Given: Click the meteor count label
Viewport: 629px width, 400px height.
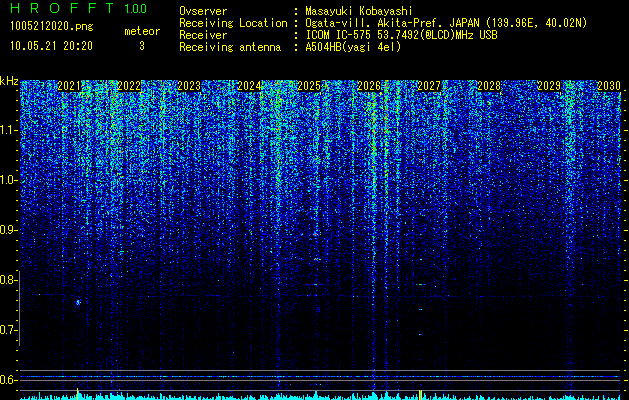Looking at the screenshot, I should click(142, 31).
